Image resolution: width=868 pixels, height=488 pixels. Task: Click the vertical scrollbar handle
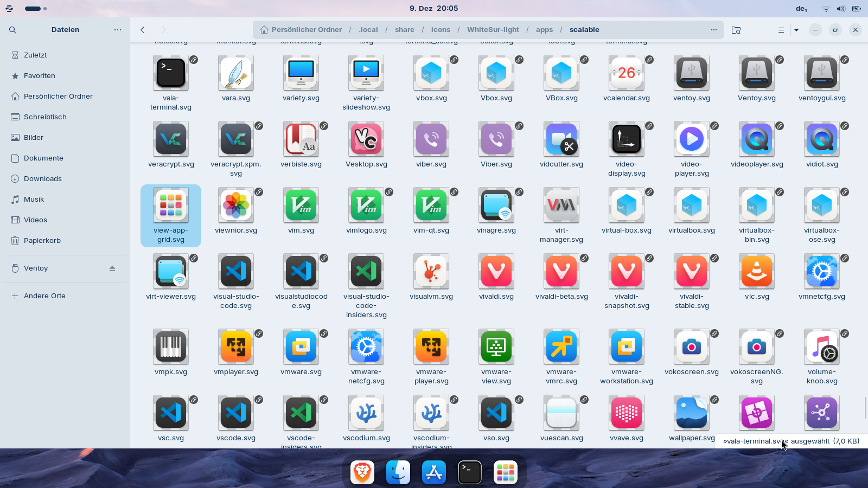pyautogui.click(x=865, y=408)
